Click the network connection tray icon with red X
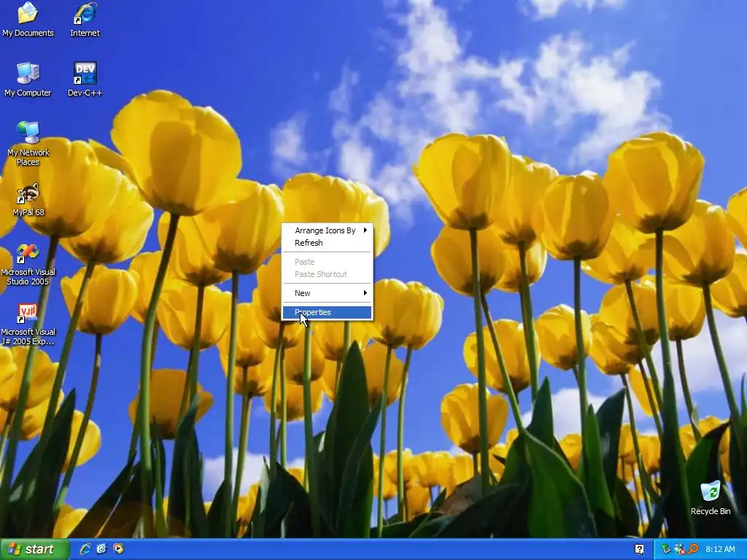 tap(679, 549)
